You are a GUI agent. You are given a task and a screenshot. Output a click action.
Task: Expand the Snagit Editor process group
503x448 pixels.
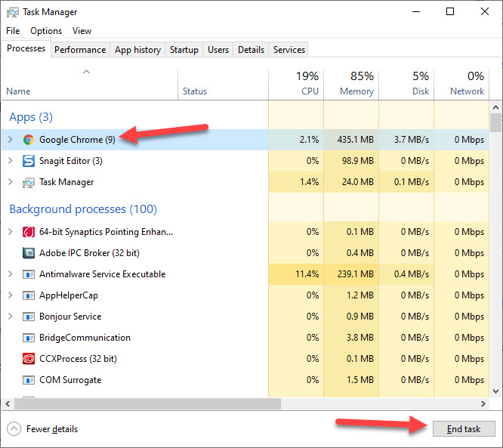pos(11,161)
